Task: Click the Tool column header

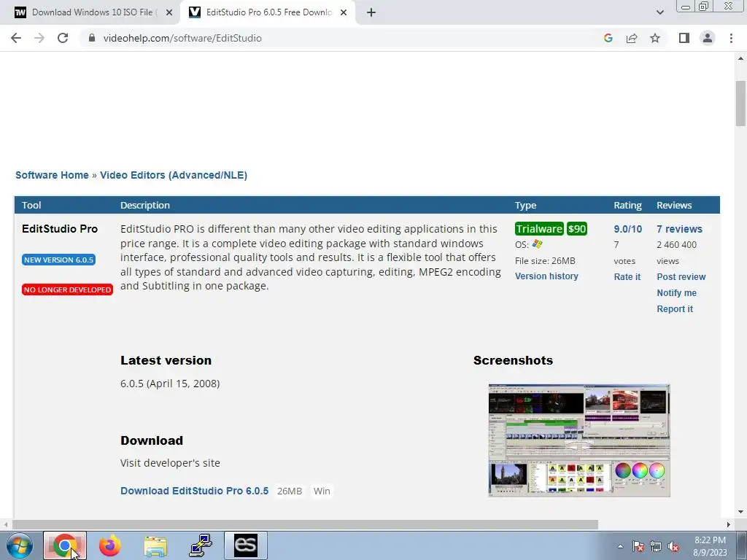Action: [x=31, y=205]
